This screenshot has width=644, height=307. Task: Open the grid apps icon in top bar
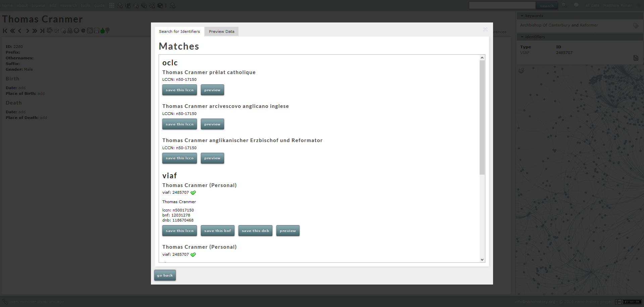tap(112, 5)
